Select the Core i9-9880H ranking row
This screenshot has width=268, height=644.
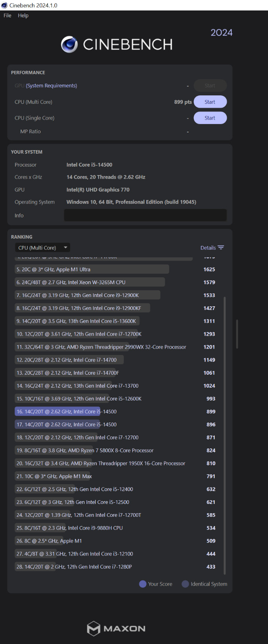point(116,528)
